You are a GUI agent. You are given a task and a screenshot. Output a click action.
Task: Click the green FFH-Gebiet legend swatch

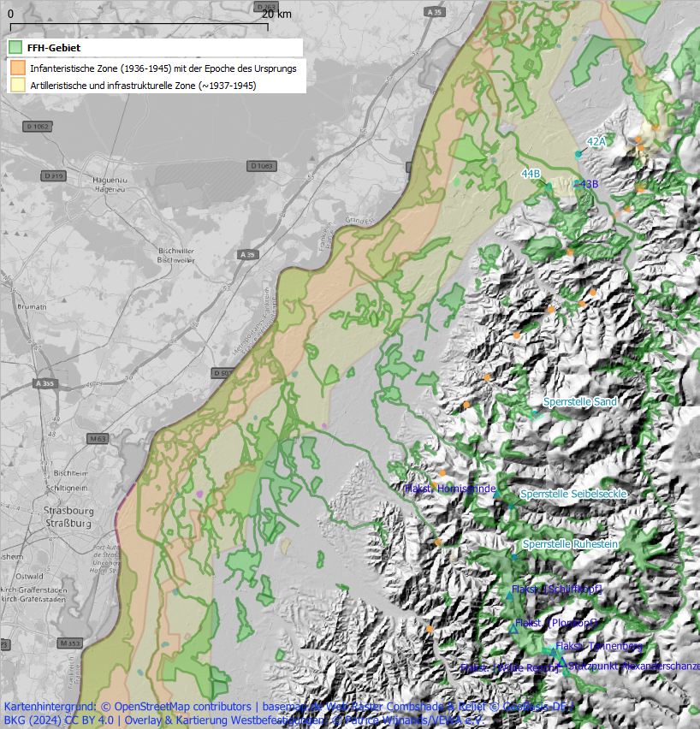click(16, 48)
